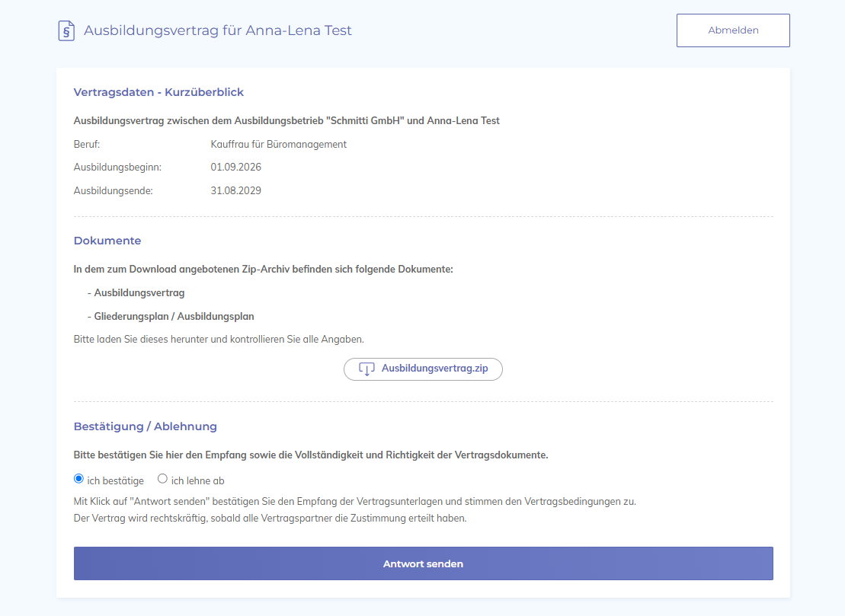
Task: Click the page title "Ausbildungsvertrag für Anna-Lena Test"
Action: (x=218, y=30)
